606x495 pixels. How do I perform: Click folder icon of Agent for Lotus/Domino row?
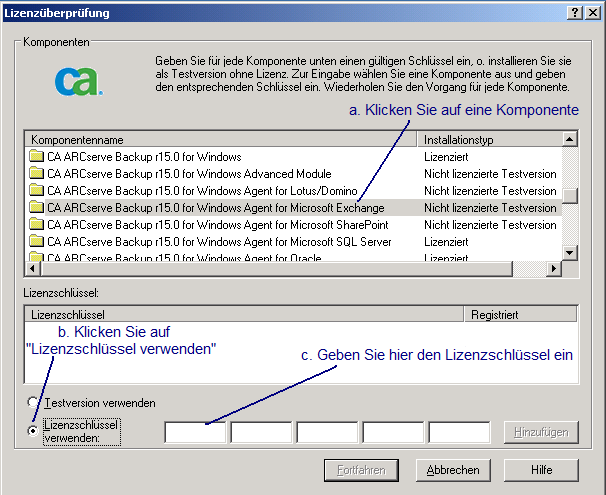coord(36,191)
